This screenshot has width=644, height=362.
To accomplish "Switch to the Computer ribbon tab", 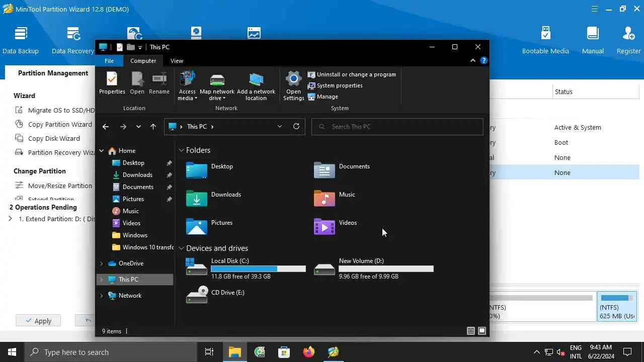I will (x=143, y=61).
